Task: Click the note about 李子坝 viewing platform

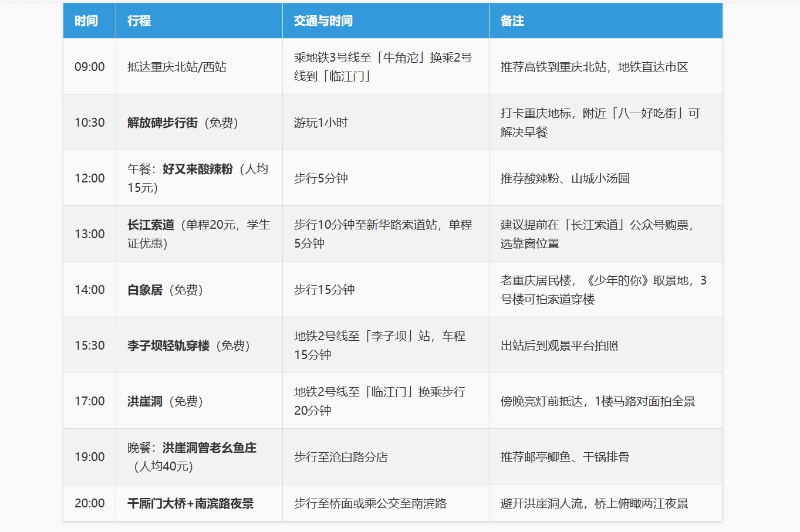Action: [x=559, y=344]
